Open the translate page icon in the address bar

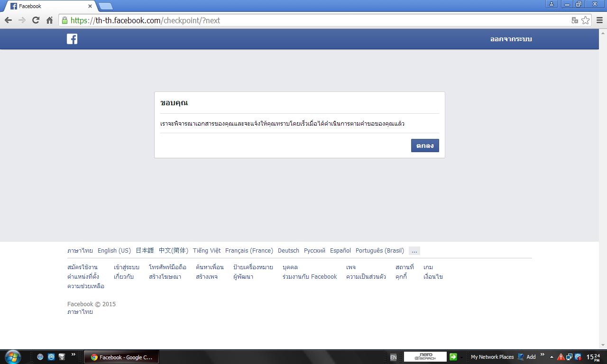tap(575, 20)
